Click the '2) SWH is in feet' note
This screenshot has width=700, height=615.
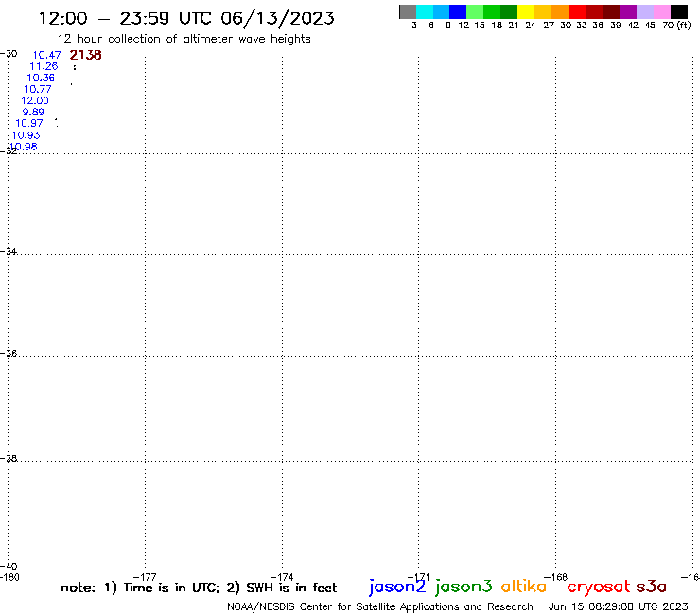tap(282, 588)
